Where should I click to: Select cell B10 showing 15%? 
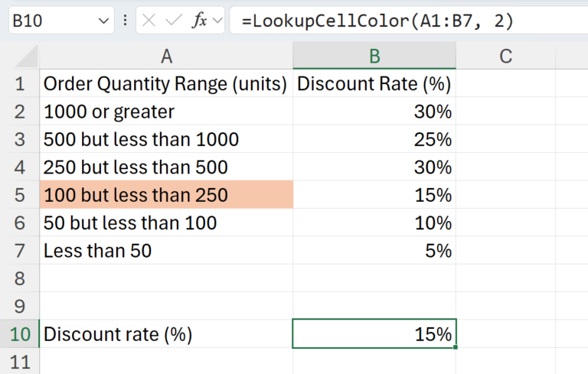[374, 333]
